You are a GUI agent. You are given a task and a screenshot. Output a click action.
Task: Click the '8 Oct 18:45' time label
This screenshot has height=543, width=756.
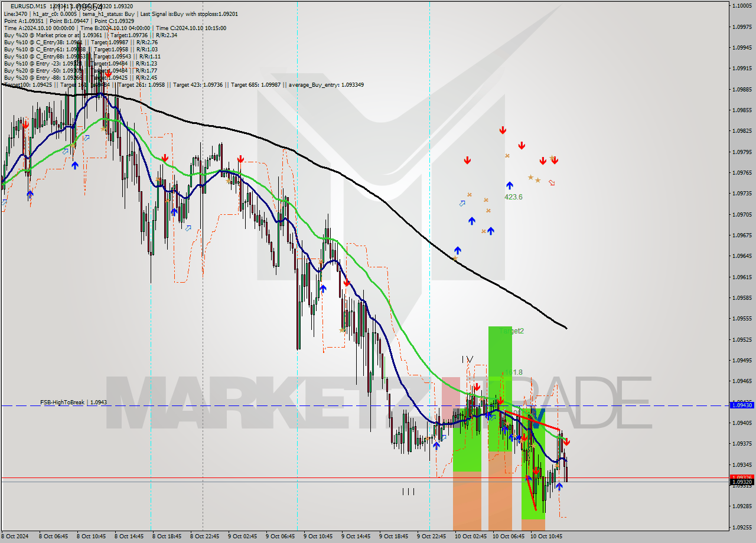167,537
